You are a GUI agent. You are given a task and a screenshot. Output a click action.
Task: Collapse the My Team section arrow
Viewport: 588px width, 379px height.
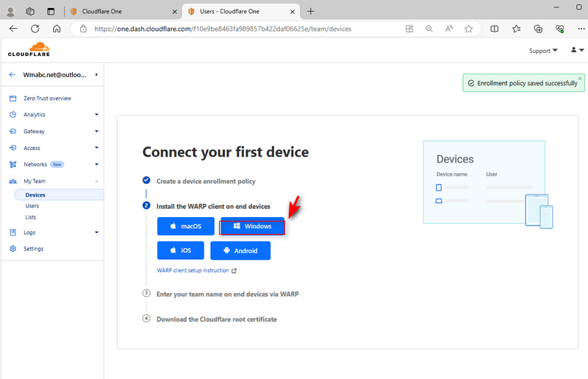coord(97,182)
